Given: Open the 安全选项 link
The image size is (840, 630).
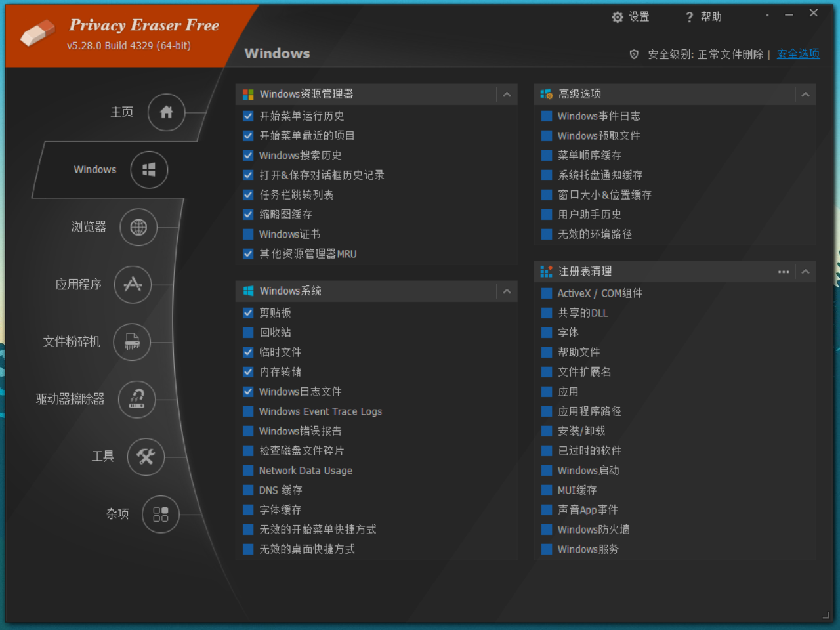Looking at the screenshot, I should (798, 54).
